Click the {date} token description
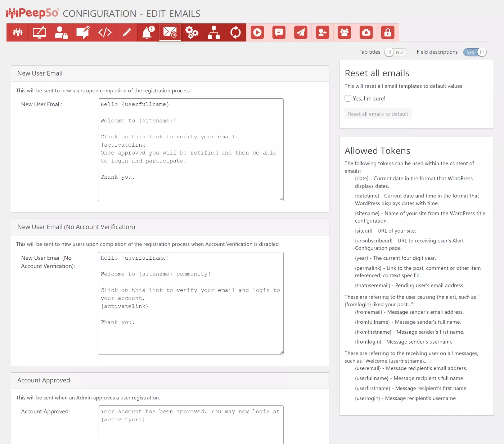This screenshot has height=444, width=504. coord(414,182)
